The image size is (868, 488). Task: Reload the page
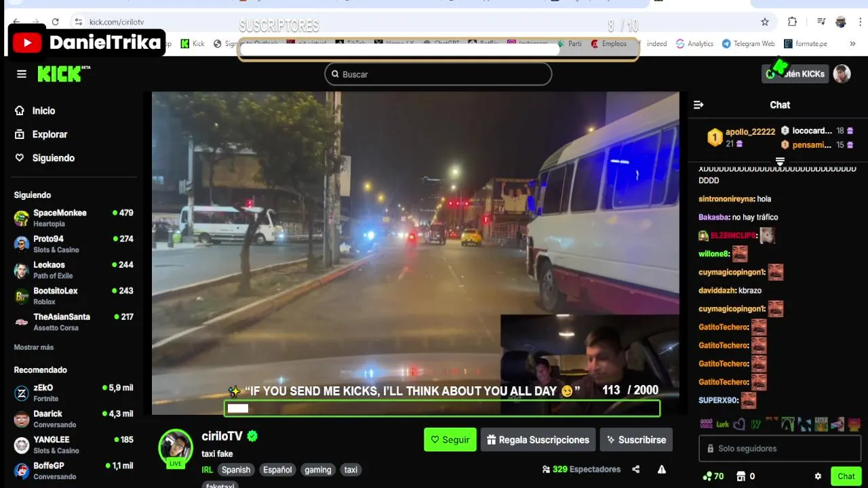point(56,22)
